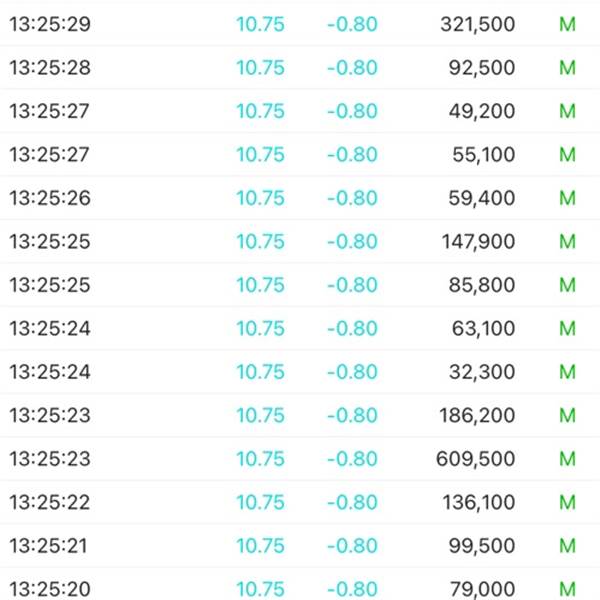Screen dimensions: 600x600
Task: Click the 186,200 volume value
Action: click(x=477, y=415)
